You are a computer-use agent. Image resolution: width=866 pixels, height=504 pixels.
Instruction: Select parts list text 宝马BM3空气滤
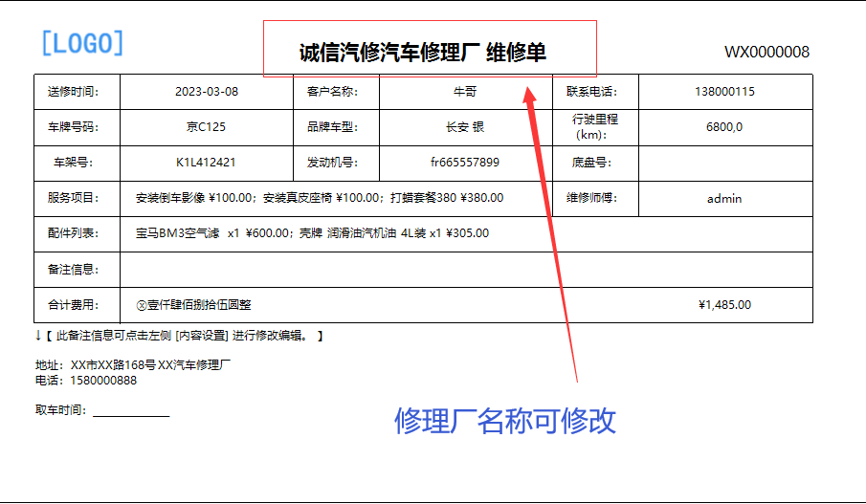[x=177, y=233]
